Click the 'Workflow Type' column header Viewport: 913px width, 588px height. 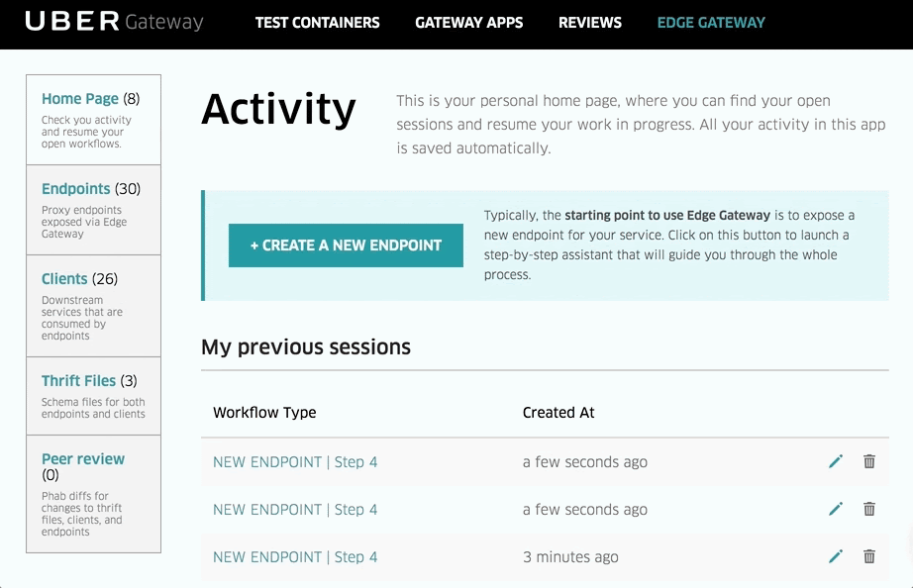tap(264, 412)
